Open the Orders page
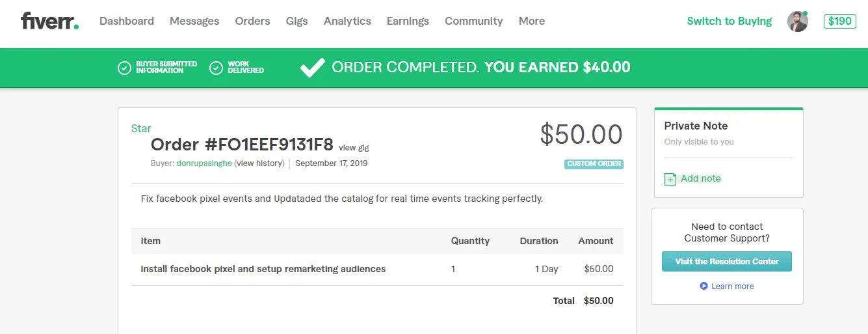 tap(252, 21)
